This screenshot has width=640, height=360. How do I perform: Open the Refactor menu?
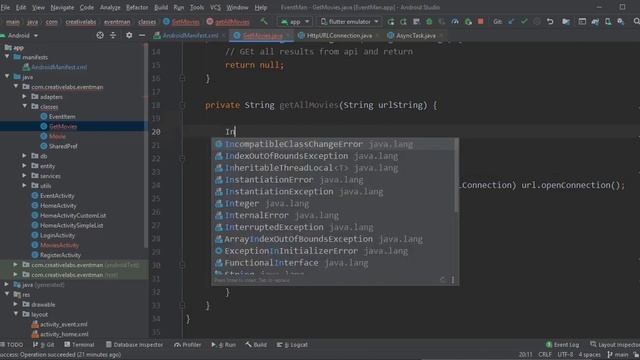tap(137, 7)
